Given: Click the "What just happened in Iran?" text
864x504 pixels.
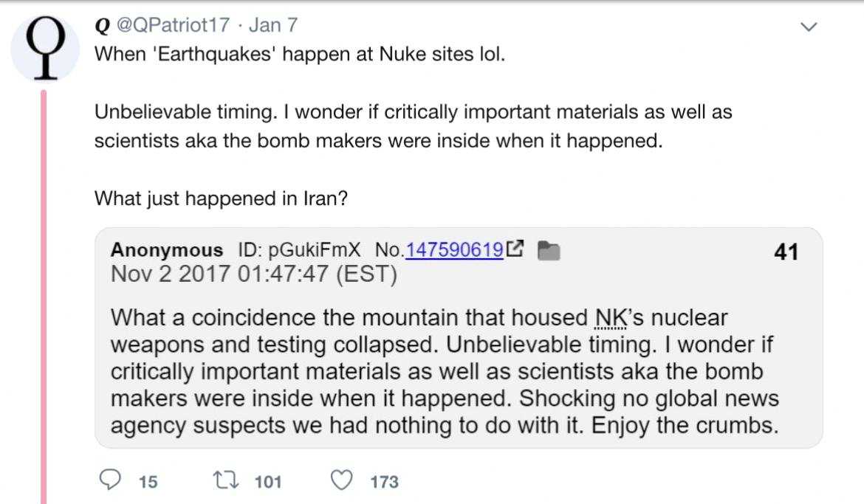Looking at the screenshot, I should coord(221,199).
